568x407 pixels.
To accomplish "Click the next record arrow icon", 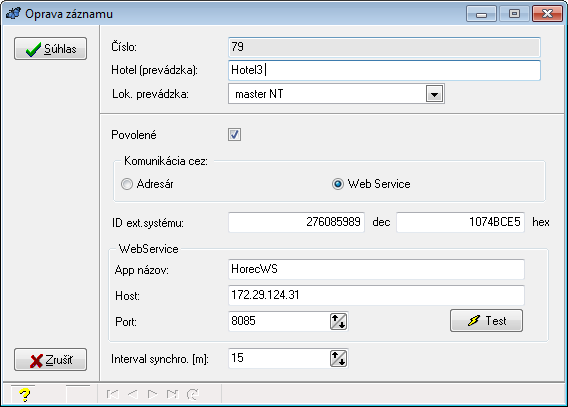I will point(153,394).
